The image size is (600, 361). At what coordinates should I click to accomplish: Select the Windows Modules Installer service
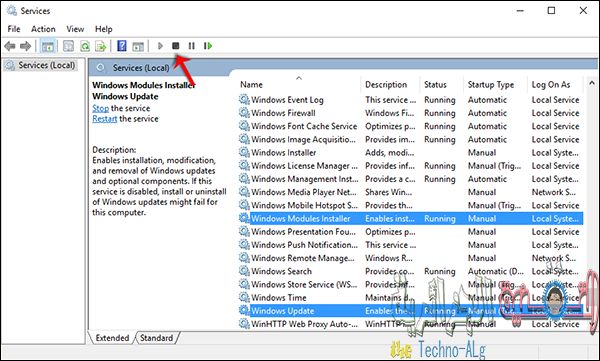tap(411, 218)
